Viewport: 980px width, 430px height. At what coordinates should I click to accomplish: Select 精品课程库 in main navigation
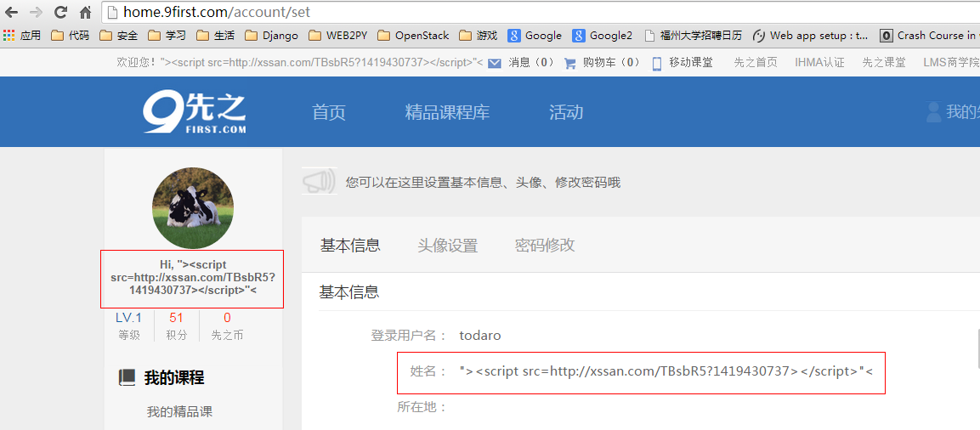[447, 112]
